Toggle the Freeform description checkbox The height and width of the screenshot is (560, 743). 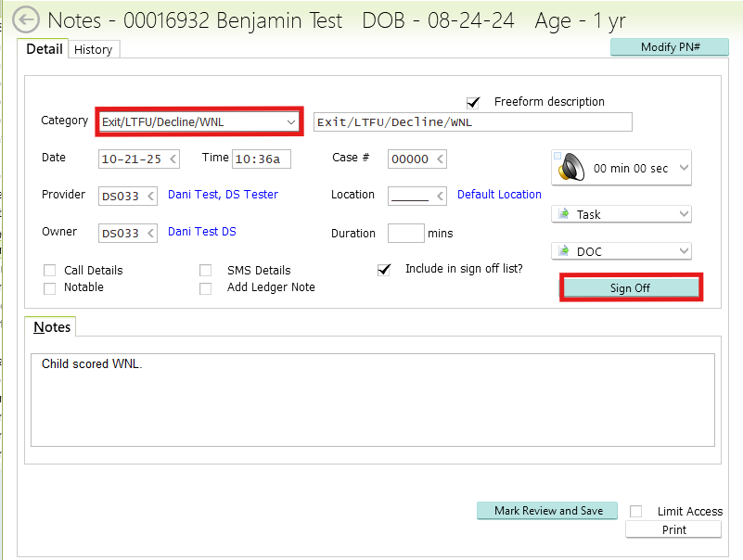[x=474, y=102]
